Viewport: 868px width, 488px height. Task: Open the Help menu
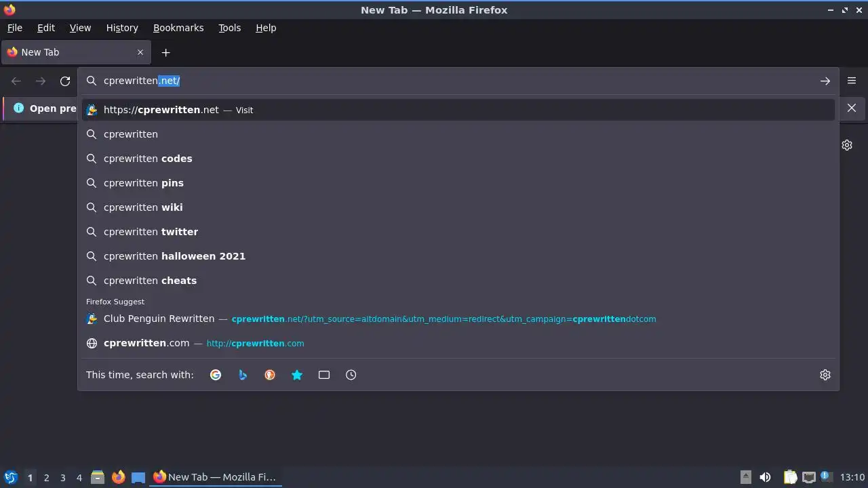[266, 28]
